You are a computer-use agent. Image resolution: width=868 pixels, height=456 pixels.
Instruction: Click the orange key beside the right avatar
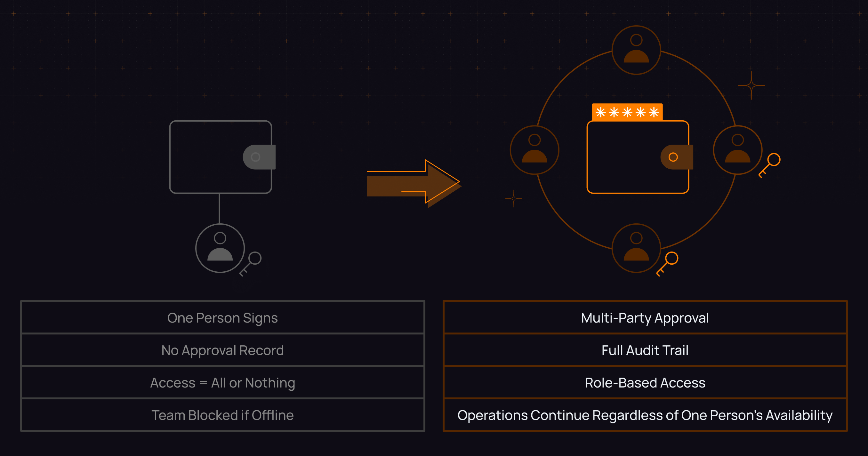click(770, 165)
